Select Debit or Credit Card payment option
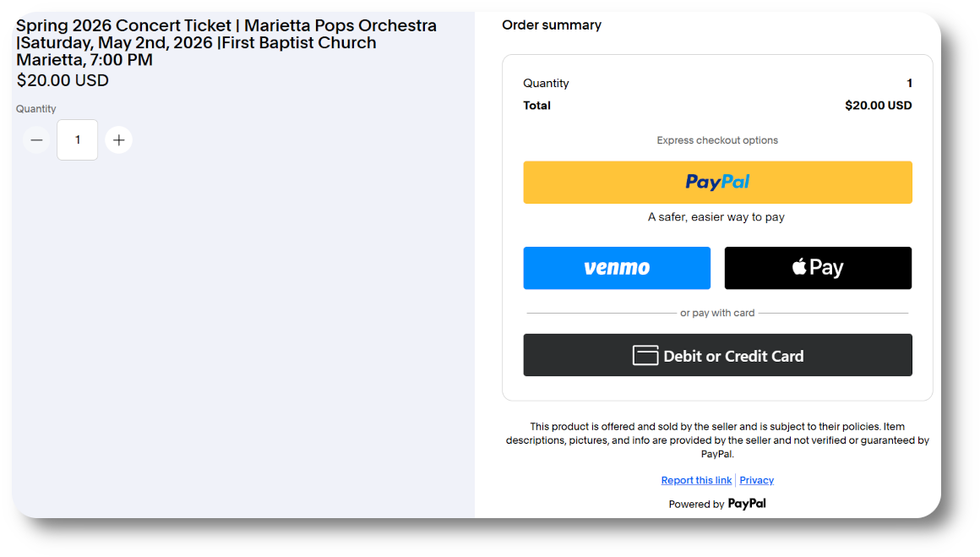The height and width of the screenshot is (557, 980). point(717,355)
